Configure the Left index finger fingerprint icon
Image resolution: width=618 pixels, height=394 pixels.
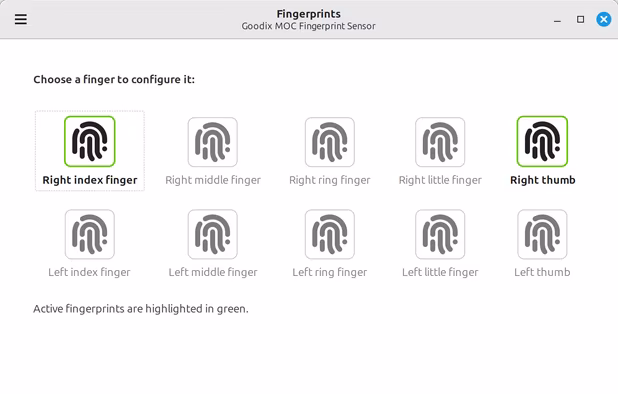click(90, 234)
